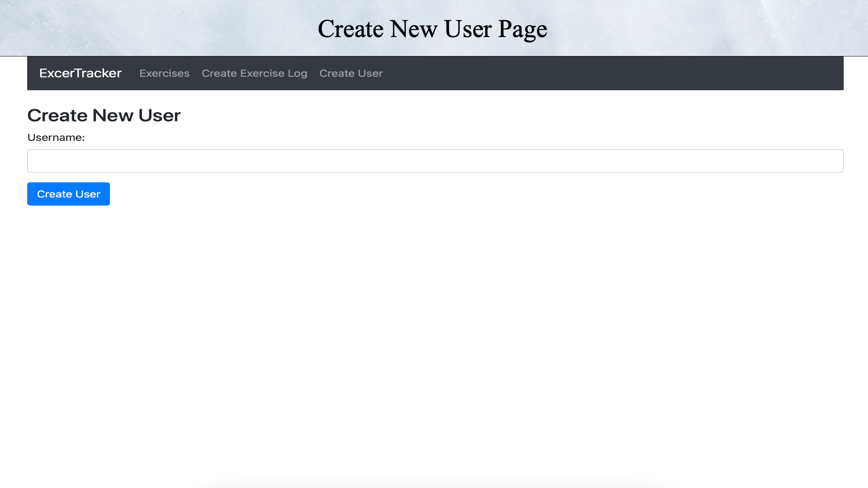Go to the Create Exercise Log section
Viewport: 868px width, 488px height.
[x=254, y=73]
